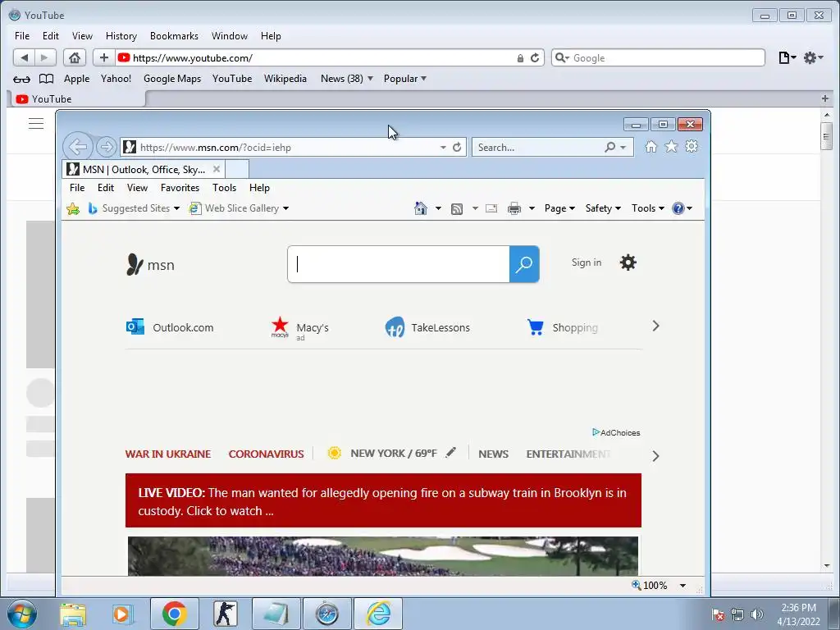Open Safari's settings gear menu
Screen dimensions: 840x630
coord(813,58)
